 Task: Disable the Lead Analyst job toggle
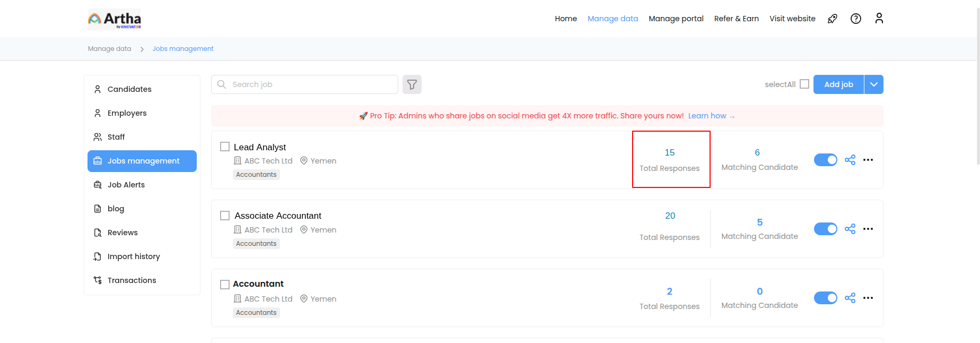(x=825, y=160)
